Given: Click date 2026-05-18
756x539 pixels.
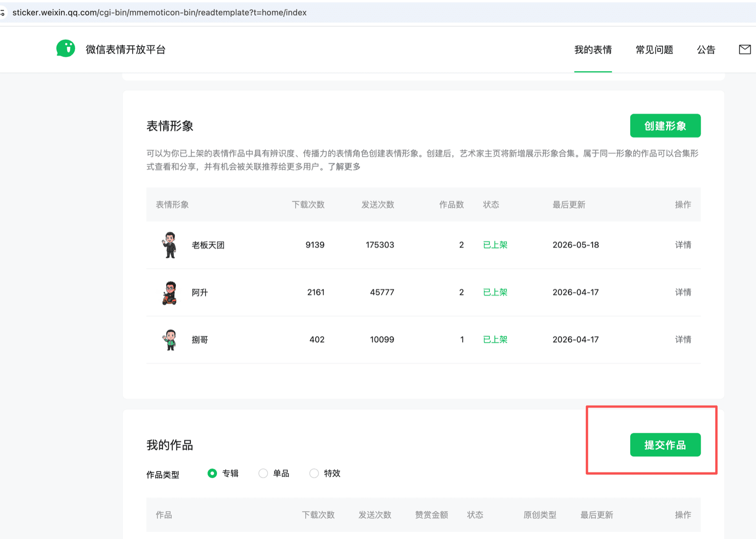Looking at the screenshot, I should (576, 245).
